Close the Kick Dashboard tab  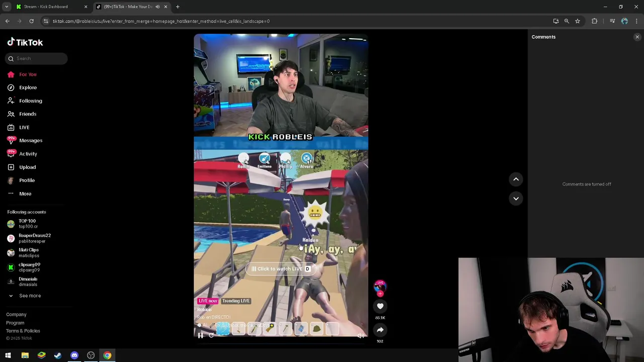coord(86,7)
